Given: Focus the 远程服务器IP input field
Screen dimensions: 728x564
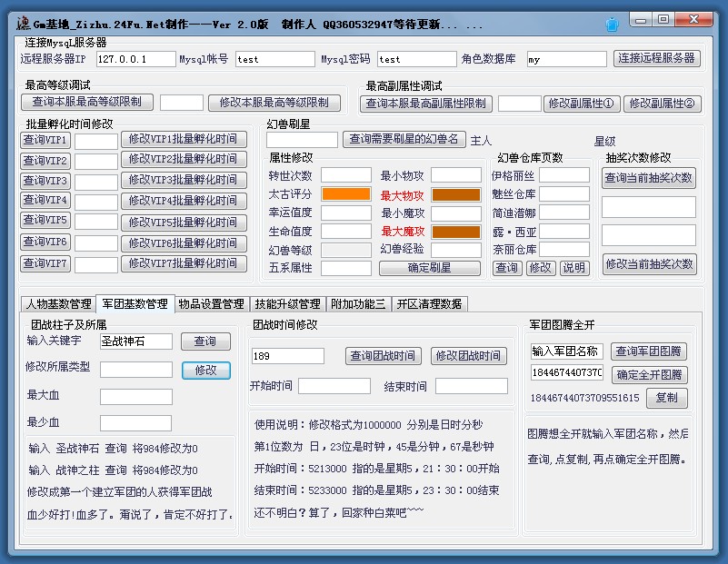Looking at the screenshot, I should tap(135, 59).
